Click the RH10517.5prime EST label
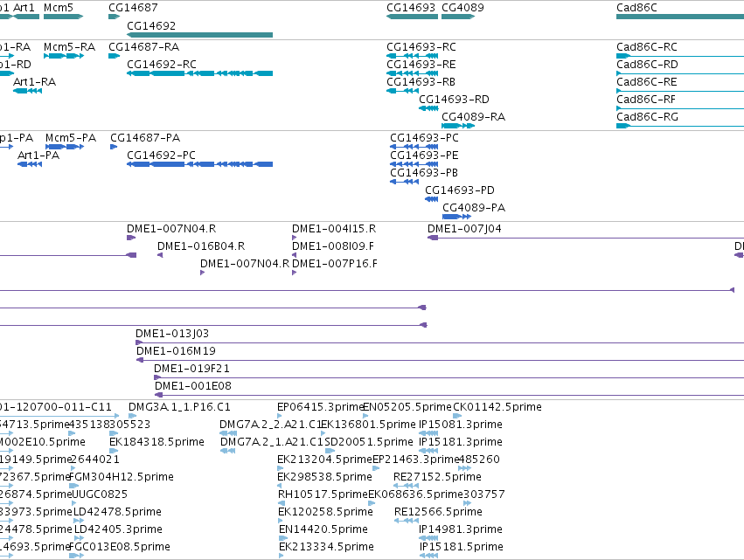Viewport: 744px width, 560px height. pyautogui.click(x=323, y=495)
